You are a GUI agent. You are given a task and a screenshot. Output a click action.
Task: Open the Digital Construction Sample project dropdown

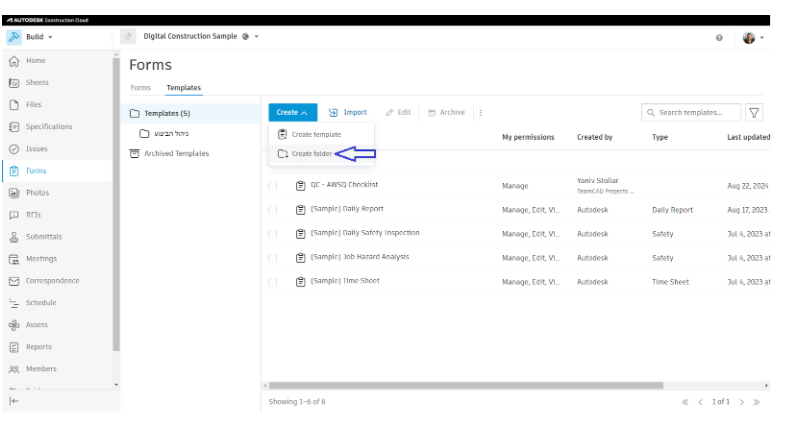256,37
